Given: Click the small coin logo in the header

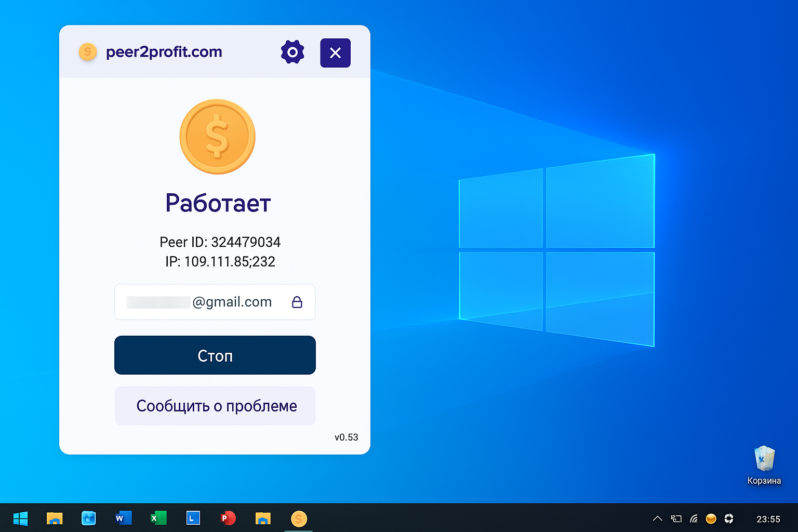Looking at the screenshot, I should click(x=88, y=52).
